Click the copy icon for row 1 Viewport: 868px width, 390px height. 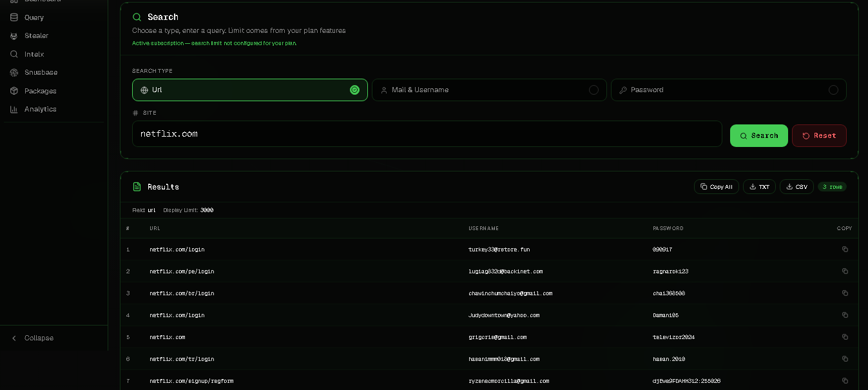point(845,249)
